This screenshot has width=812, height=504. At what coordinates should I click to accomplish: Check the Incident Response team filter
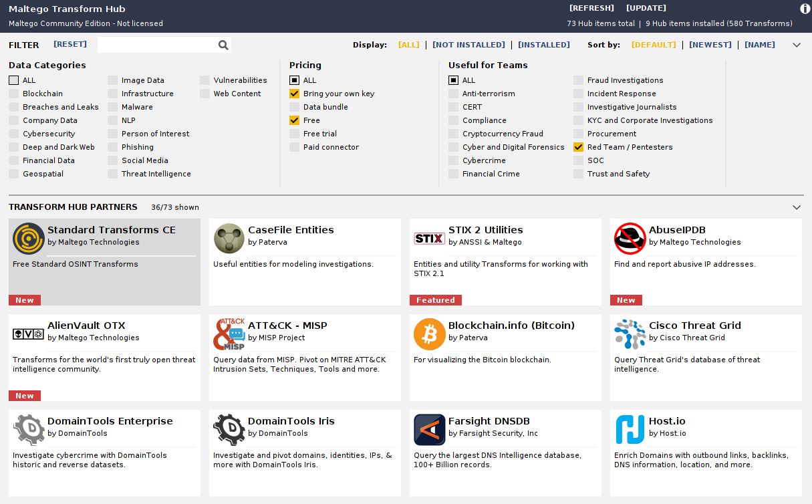click(x=579, y=94)
